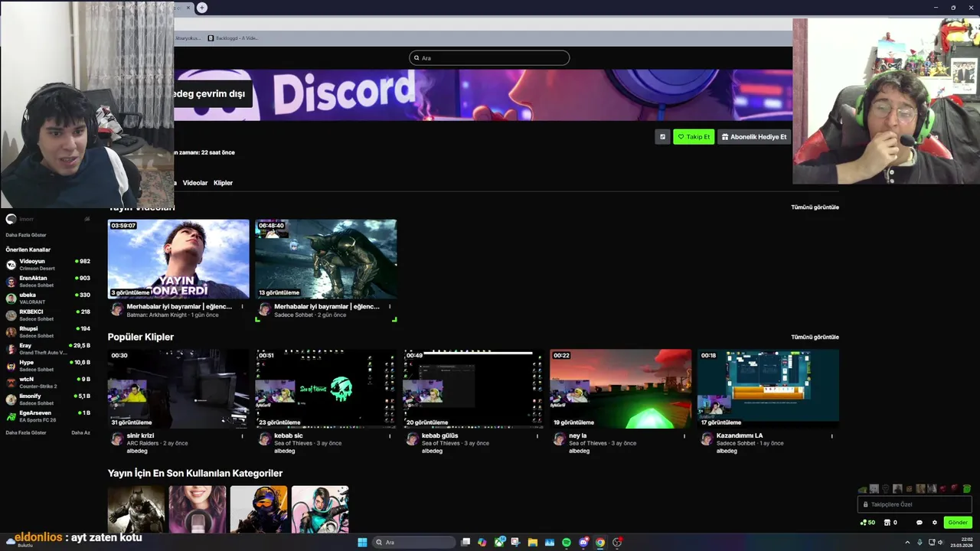Open the Batman category cover
The height and width of the screenshot is (551, 980).
136,510
